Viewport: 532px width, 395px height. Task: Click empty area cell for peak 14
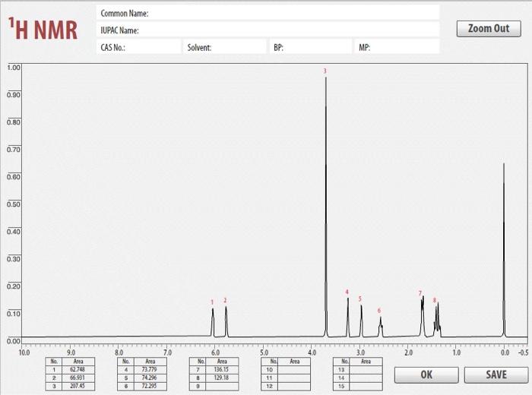point(366,378)
